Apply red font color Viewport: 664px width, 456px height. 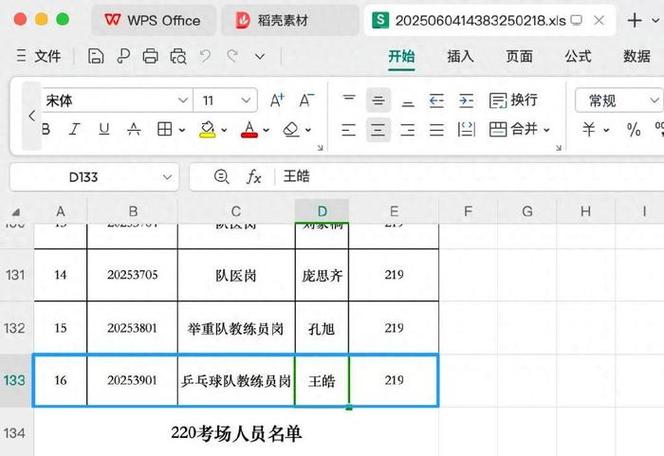point(249,129)
